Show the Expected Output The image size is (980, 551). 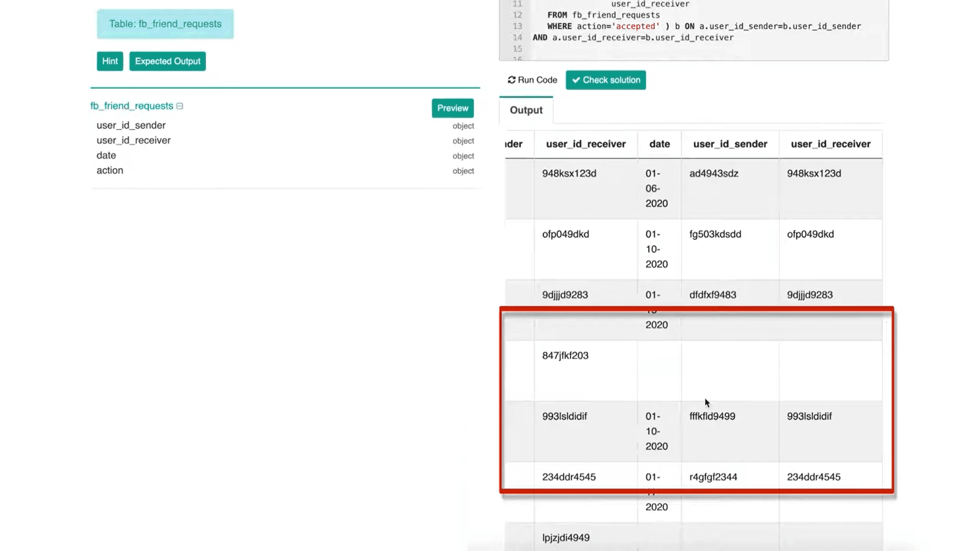[x=167, y=61]
